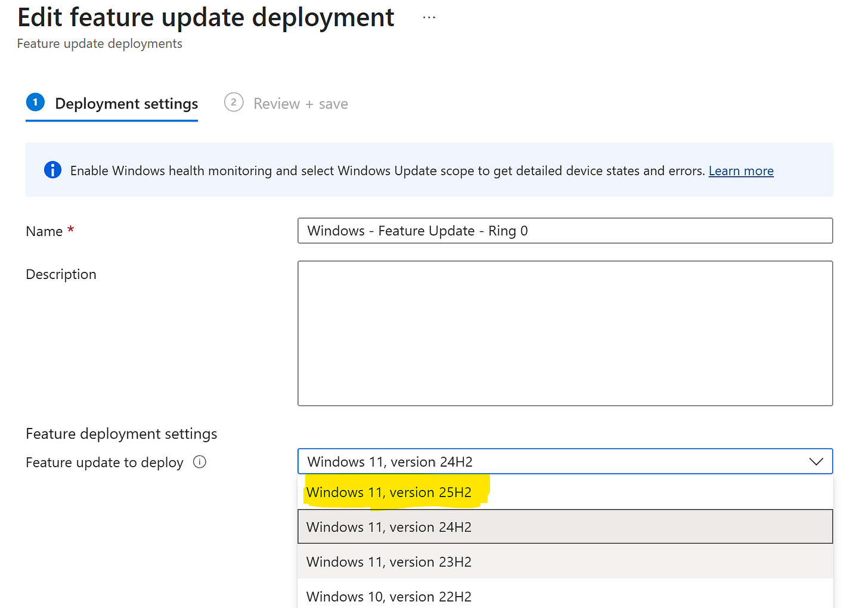Click info icon next to Feature update to deploy

point(200,462)
